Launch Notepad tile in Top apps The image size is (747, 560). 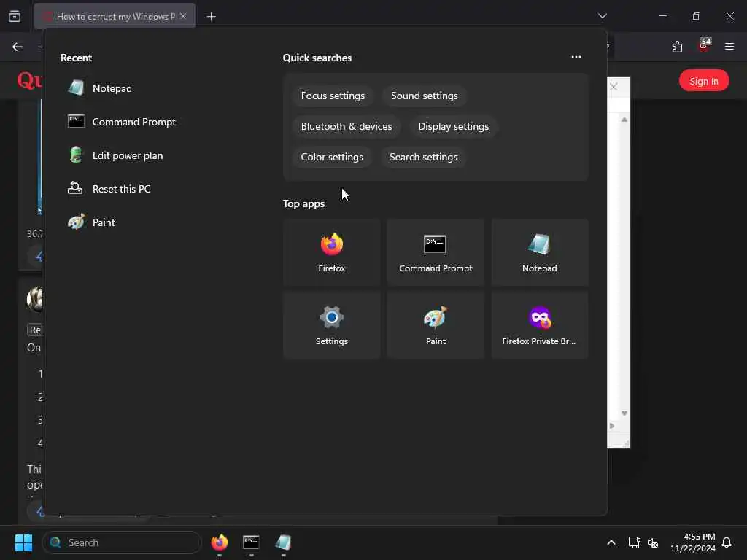click(x=539, y=252)
